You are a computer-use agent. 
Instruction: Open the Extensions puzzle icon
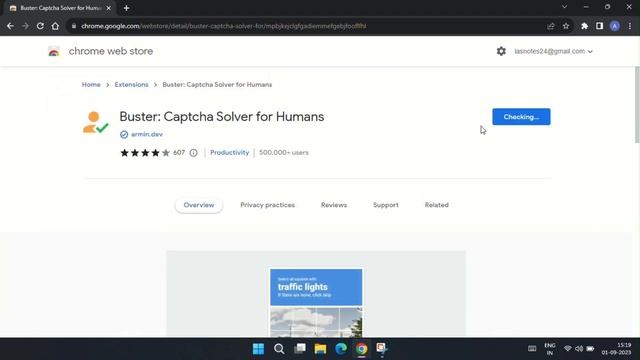[x=584, y=26]
